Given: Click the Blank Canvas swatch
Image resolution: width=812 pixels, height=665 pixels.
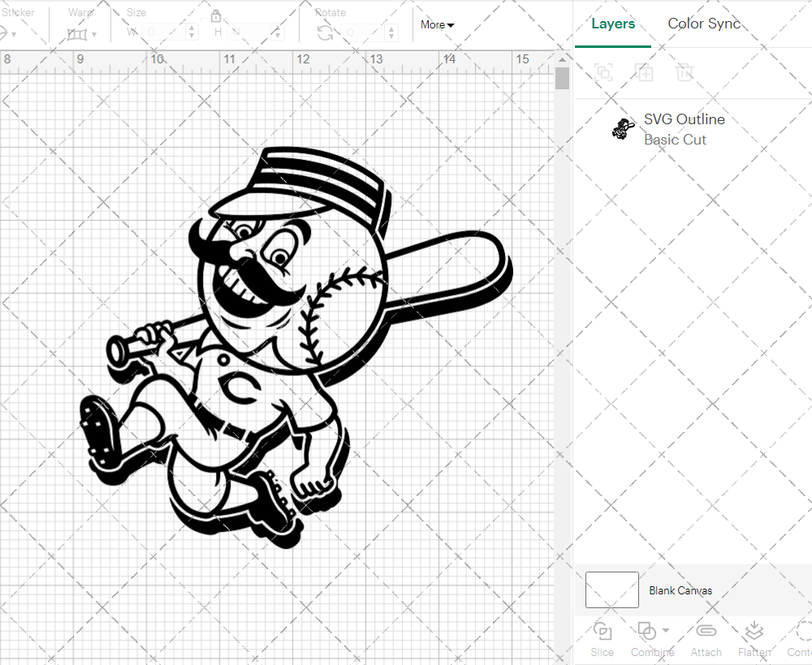Looking at the screenshot, I should [x=611, y=589].
